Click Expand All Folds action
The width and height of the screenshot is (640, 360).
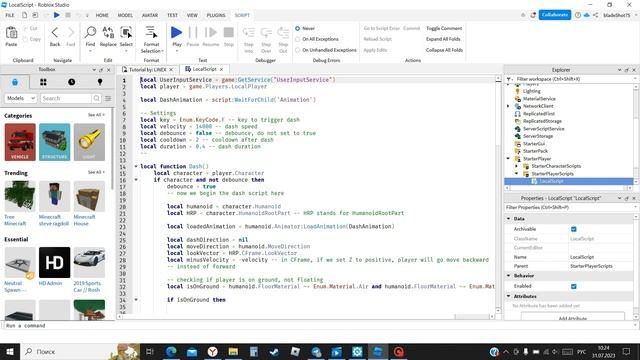click(443, 39)
